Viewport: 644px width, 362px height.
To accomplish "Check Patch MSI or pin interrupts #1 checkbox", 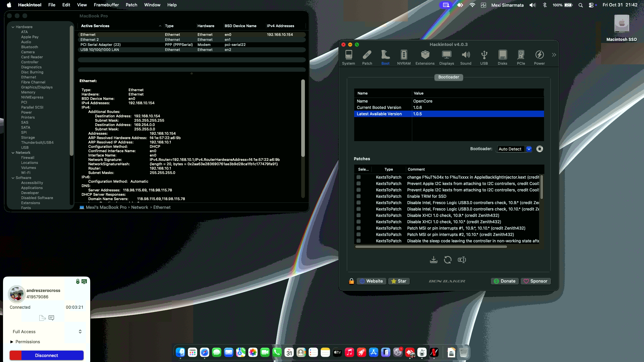I will (x=359, y=228).
